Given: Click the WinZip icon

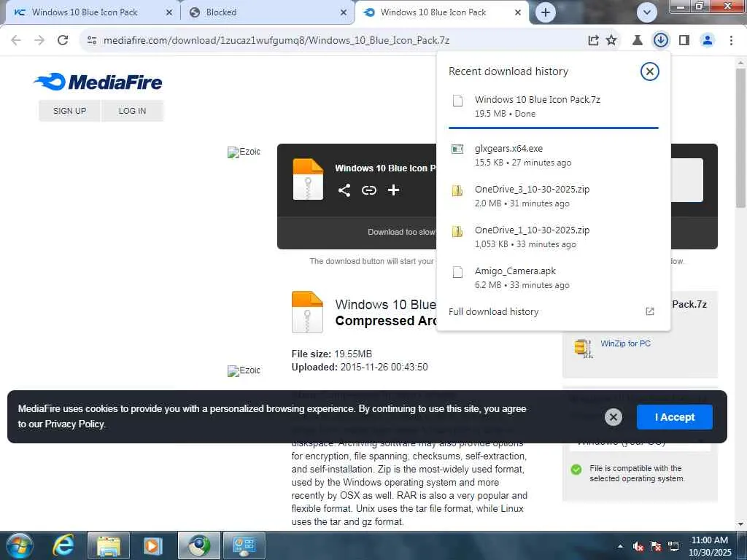Looking at the screenshot, I should coord(583,348).
